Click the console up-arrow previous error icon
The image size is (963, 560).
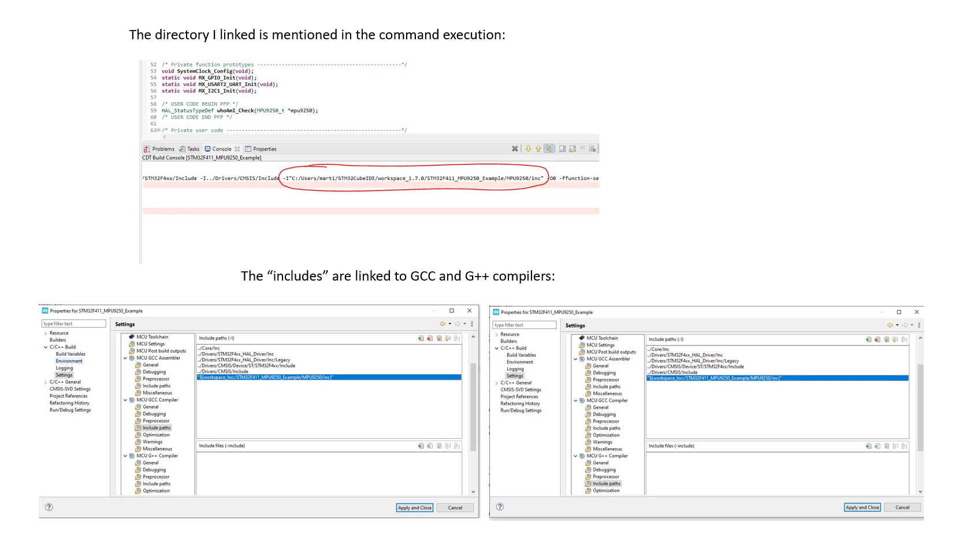[x=538, y=149]
